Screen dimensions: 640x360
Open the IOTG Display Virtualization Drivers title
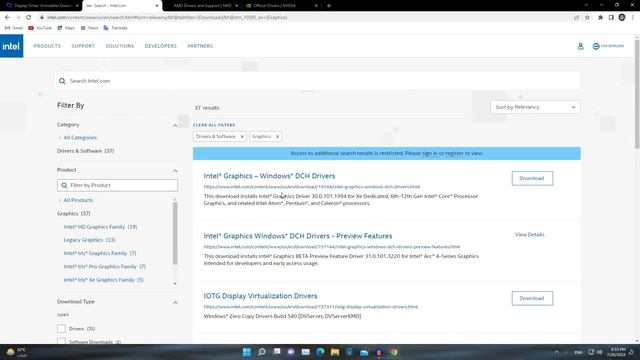[260, 296]
